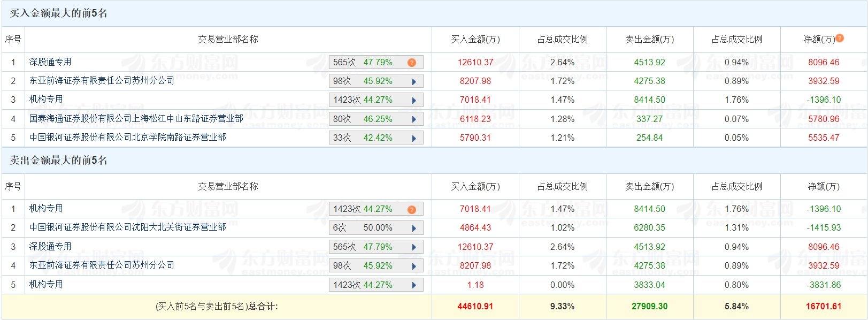
Task: Click 卖出金额(万) column header in bottom table
Action: click(650, 186)
